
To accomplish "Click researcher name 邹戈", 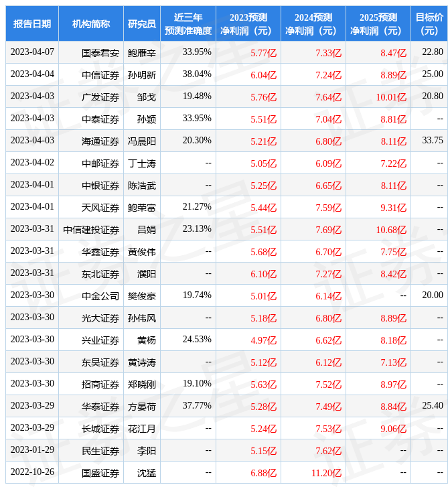I will coord(147,97).
